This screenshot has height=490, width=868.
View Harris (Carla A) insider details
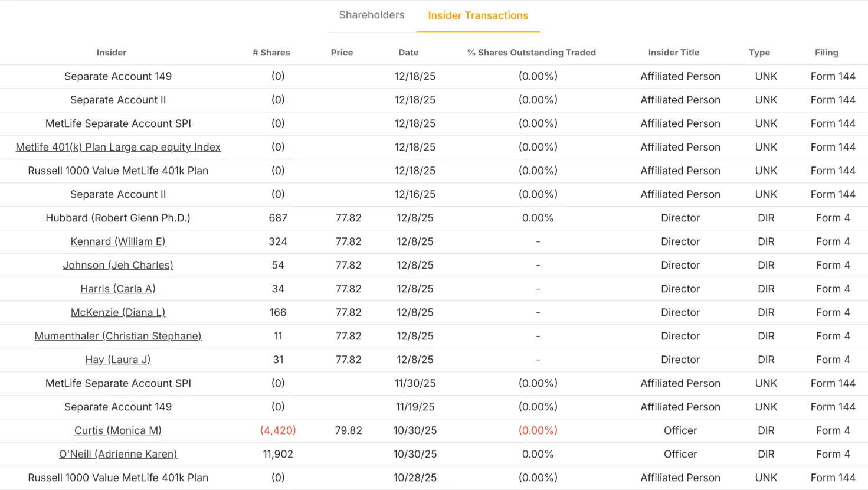click(x=118, y=289)
